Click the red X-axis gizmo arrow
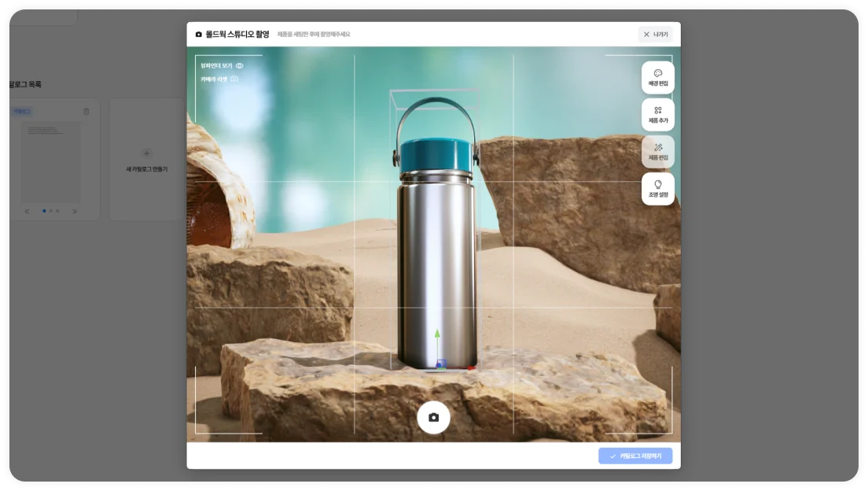The width and height of the screenshot is (868, 491). 469,367
